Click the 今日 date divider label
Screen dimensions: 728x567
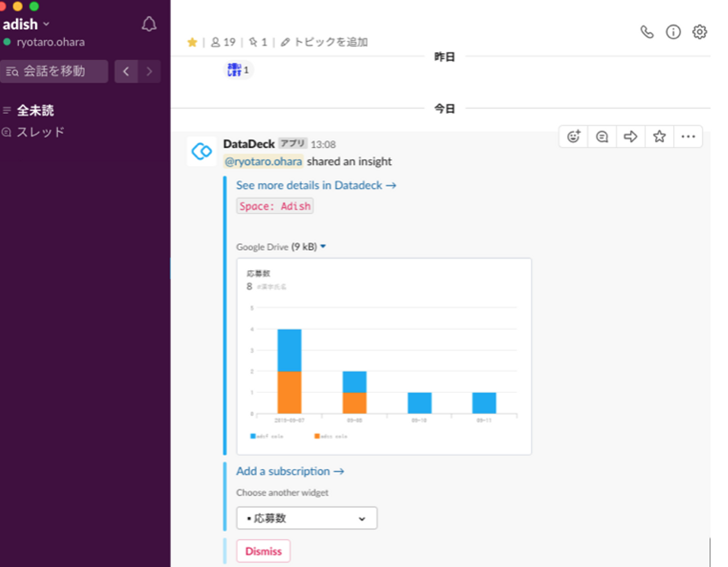click(x=445, y=108)
